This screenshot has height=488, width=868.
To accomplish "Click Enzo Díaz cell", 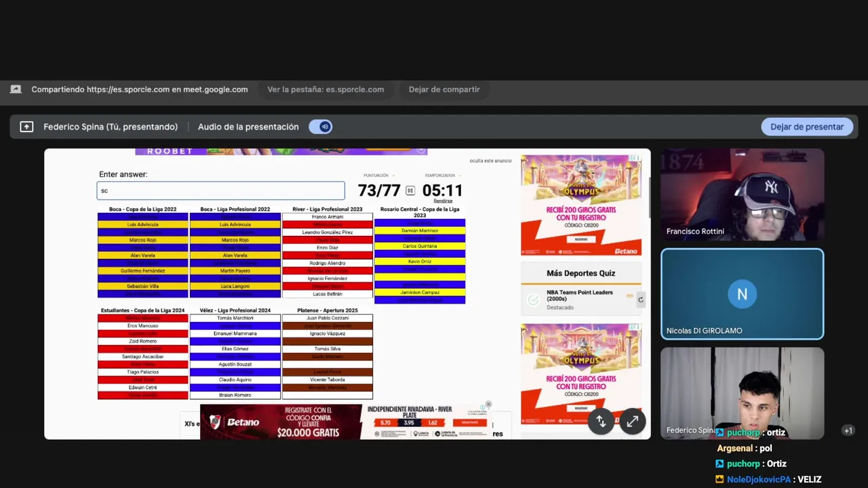I will tap(328, 247).
